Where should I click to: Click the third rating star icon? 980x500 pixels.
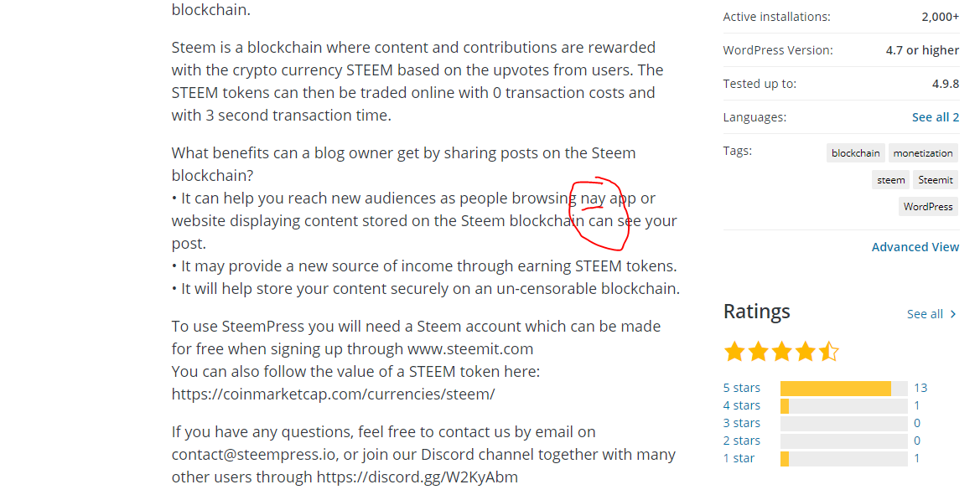[x=782, y=352]
